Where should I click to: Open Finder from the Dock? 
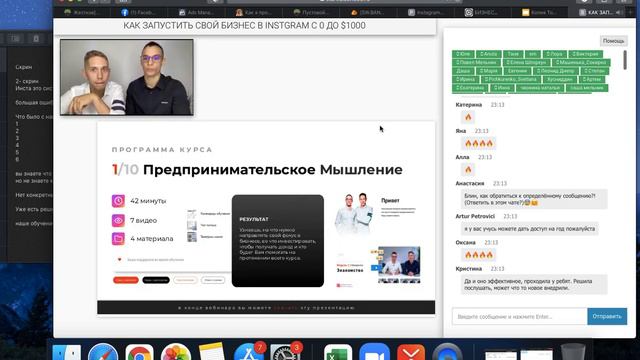[x=67, y=353]
